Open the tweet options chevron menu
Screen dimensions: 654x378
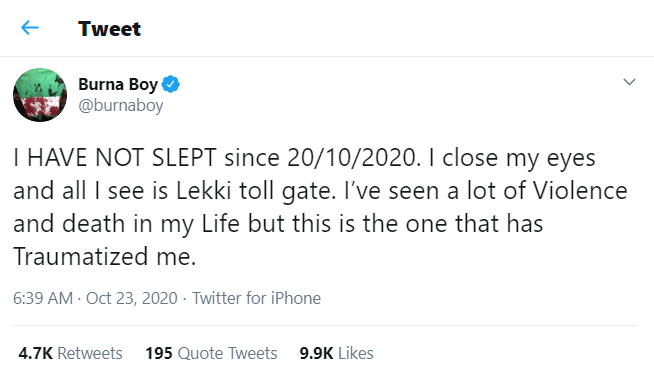click(x=629, y=82)
